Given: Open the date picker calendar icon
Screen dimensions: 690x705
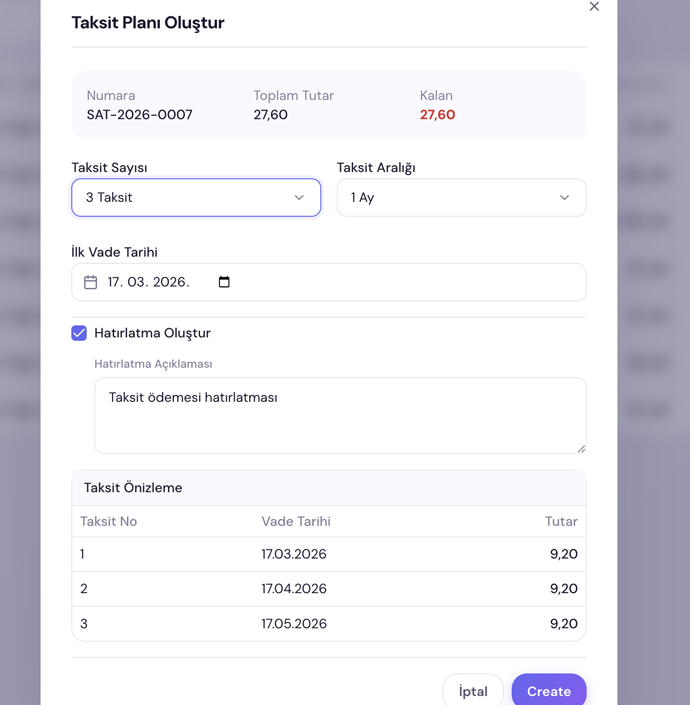Looking at the screenshot, I should (224, 283).
